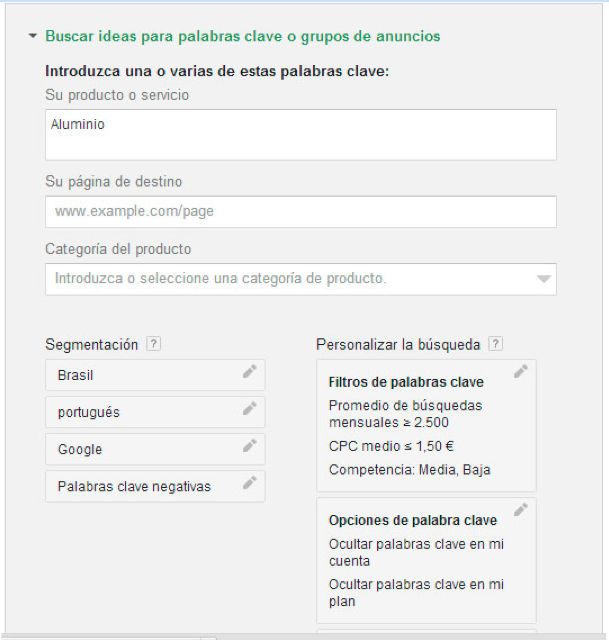
Task: Open the Palabras clave negativas row
Action: coord(140,486)
